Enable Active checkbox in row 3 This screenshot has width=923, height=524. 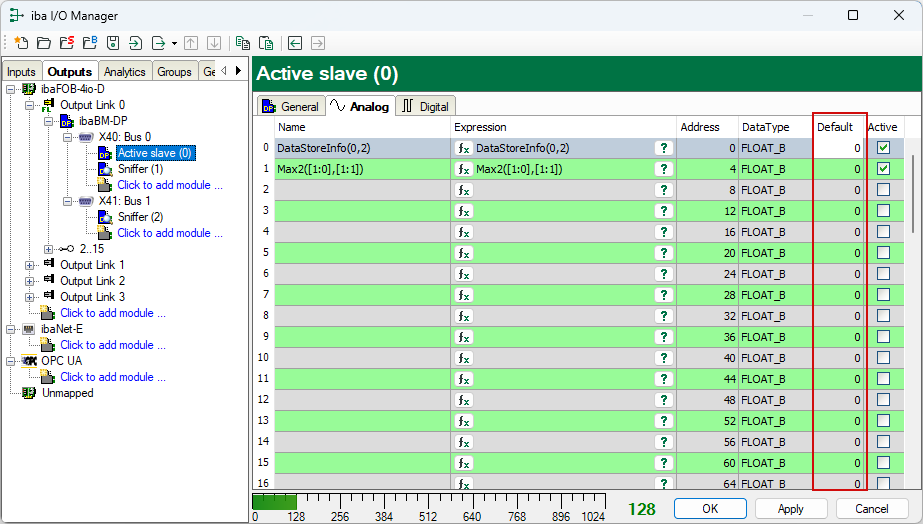point(883,211)
